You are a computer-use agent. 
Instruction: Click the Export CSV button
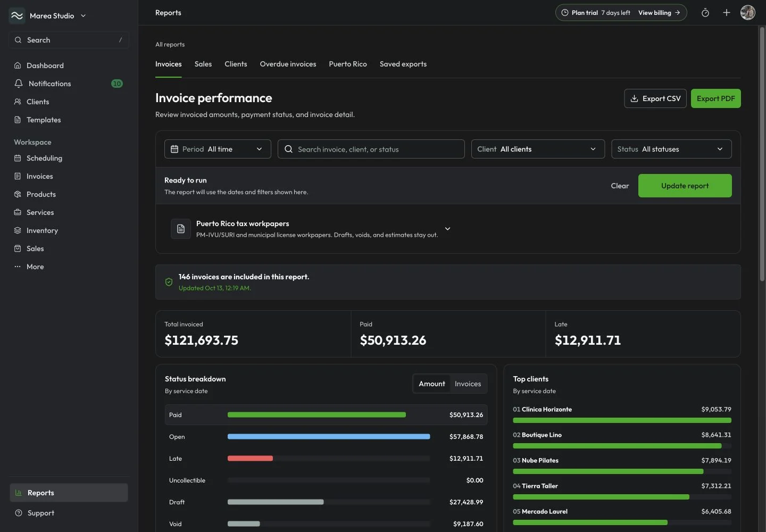655,98
